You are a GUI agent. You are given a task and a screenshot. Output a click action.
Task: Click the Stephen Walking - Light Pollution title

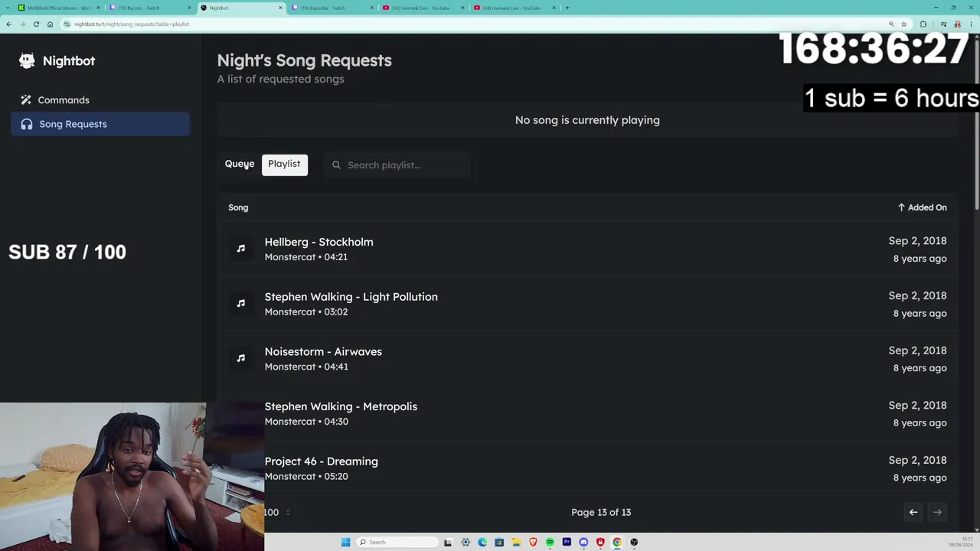[x=351, y=297]
